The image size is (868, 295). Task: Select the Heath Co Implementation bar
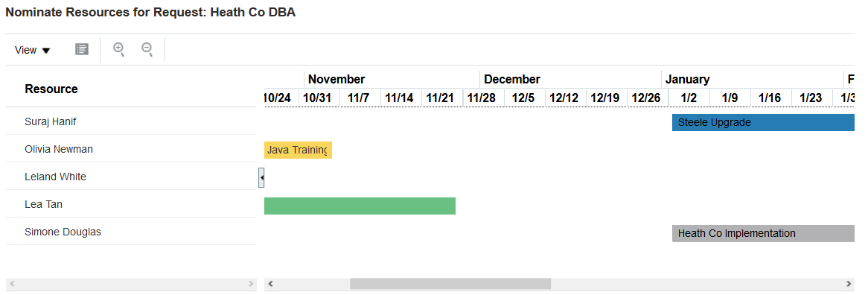click(x=763, y=234)
